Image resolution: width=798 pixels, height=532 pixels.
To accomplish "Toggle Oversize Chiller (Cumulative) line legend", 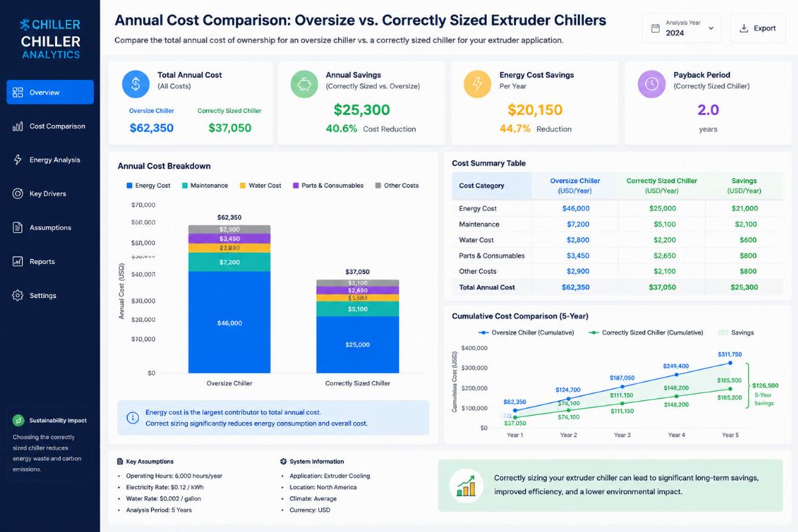I will pyautogui.click(x=526, y=332).
